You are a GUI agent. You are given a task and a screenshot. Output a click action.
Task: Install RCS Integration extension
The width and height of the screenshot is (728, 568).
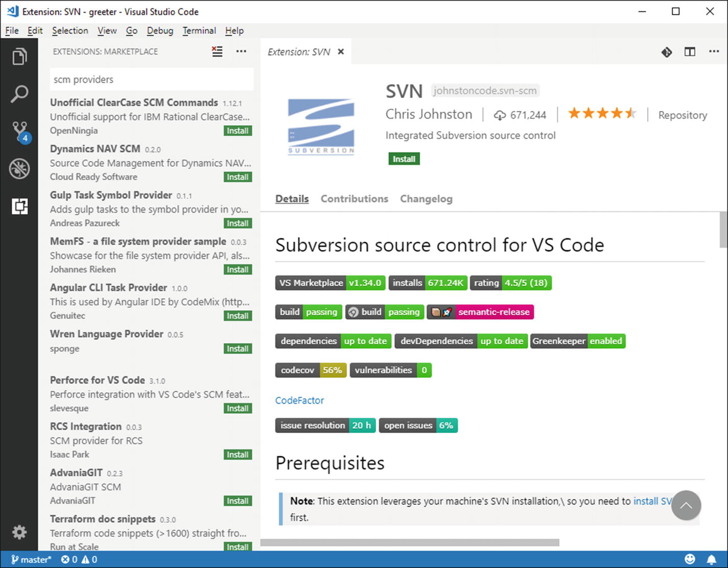pos(238,455)
